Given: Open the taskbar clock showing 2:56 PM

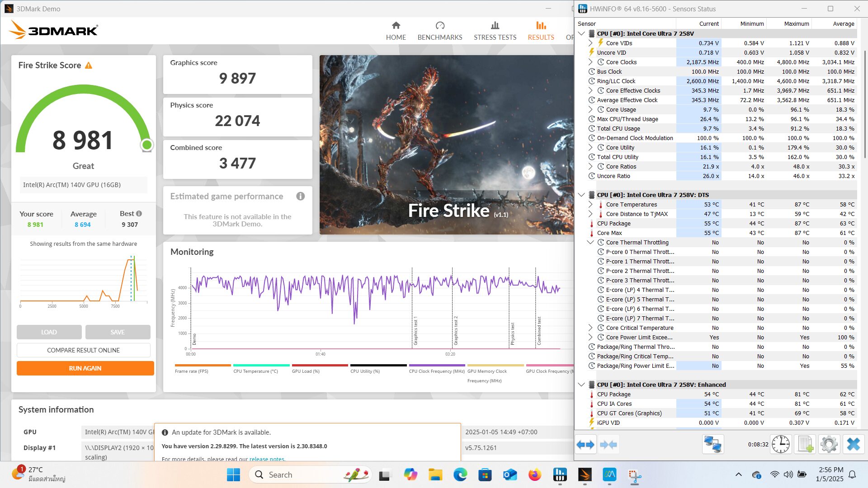Looking at the screenshot, I should click(830, 474).
